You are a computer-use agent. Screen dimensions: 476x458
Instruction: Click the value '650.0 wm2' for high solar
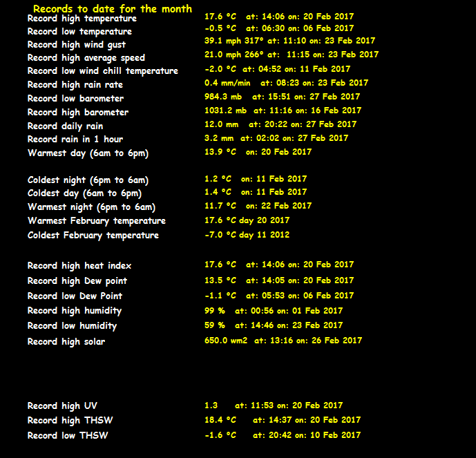coord(226,341)
